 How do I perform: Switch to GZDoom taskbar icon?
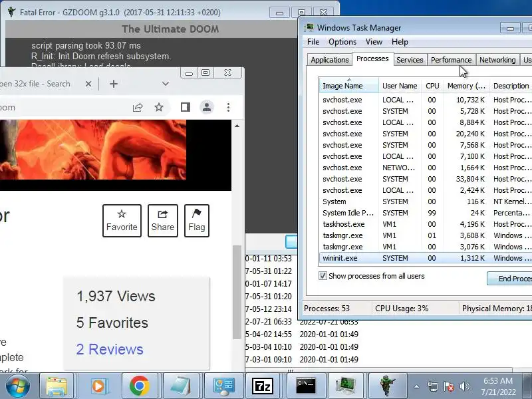tap(387, 386)
